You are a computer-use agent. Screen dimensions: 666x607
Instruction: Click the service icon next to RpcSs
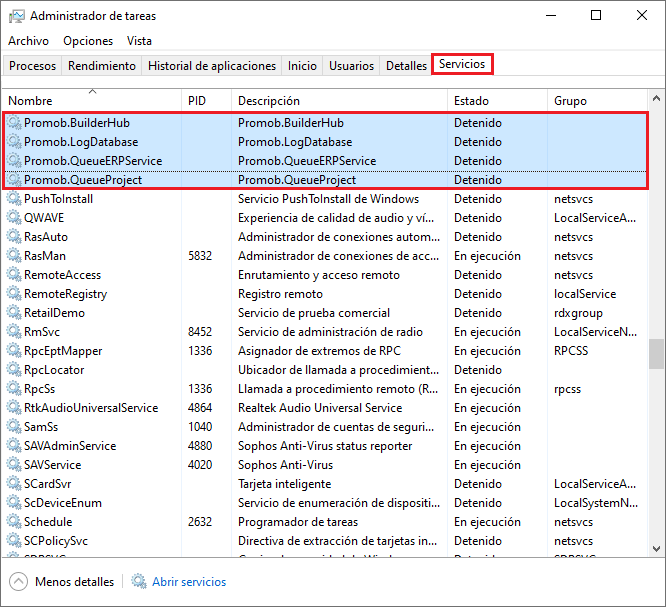pyautogui.click(x=14, y=389)
